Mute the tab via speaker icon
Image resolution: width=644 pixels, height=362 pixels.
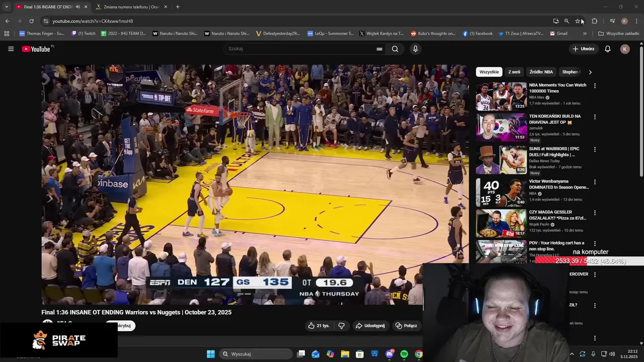point(77,7)
